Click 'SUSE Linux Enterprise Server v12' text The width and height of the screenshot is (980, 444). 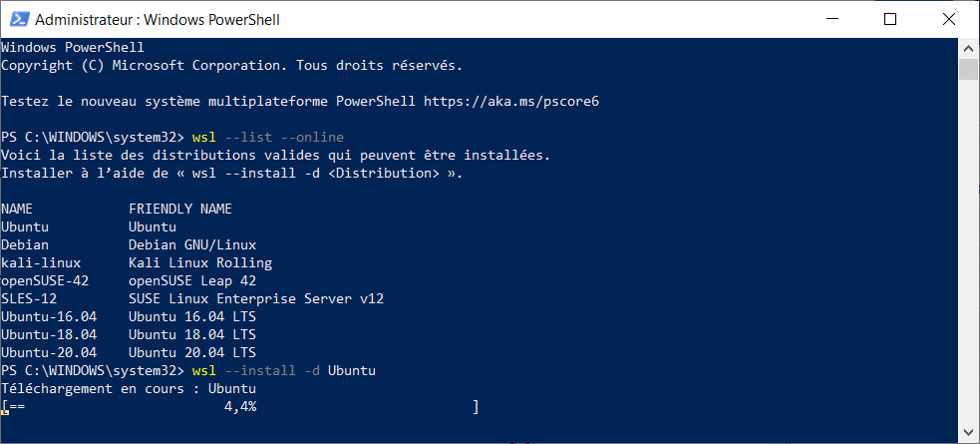pos(256,299)
